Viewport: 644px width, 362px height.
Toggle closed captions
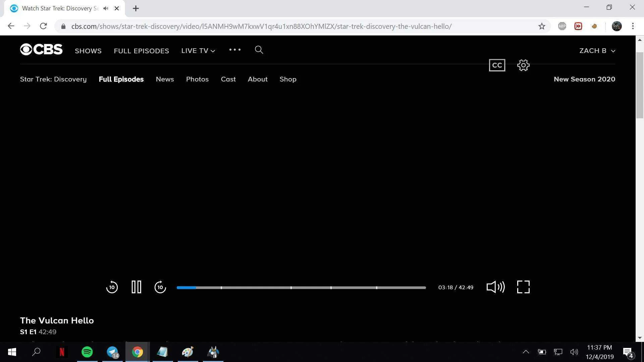(497, 65)
